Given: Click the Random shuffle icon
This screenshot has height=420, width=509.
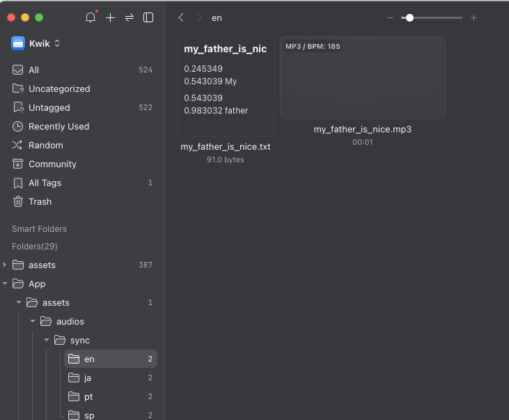Looking at the screenshot, I should click(x=17, y=145).
